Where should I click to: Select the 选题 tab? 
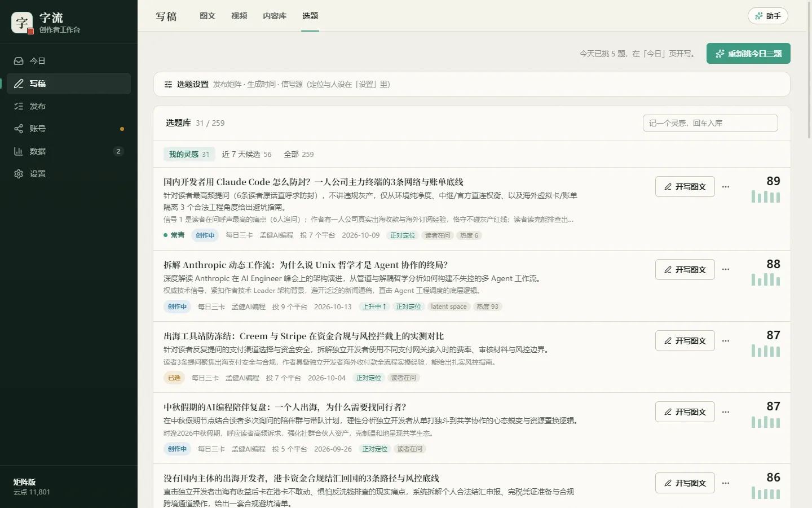coord(310,16)
